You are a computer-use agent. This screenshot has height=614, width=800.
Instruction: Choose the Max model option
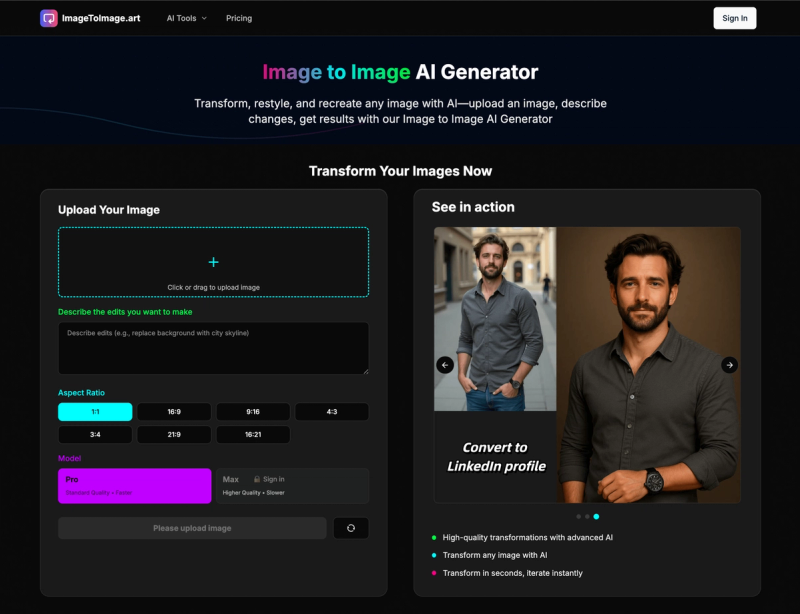point(292,486)
